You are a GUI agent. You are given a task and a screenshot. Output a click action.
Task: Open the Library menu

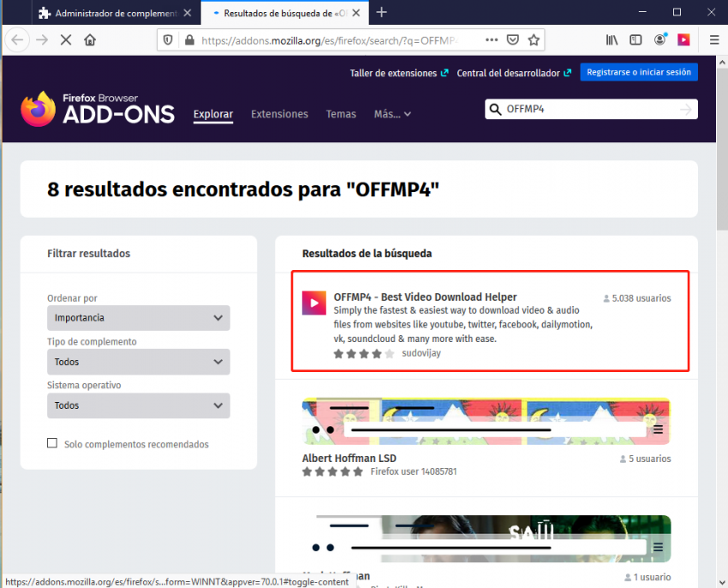pyautogui.click(x=612, y=40)
